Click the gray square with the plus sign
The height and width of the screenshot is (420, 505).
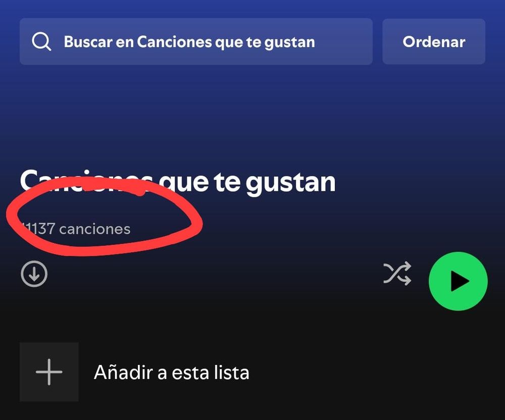click(x=49, y=372)
